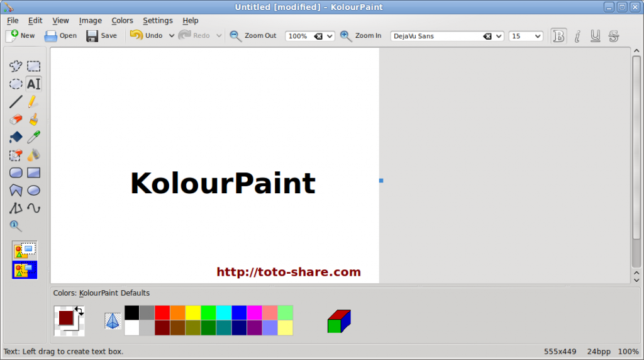Clear the font name field
The height and width of the screenshot is (360, 644).
coord(487,36)
